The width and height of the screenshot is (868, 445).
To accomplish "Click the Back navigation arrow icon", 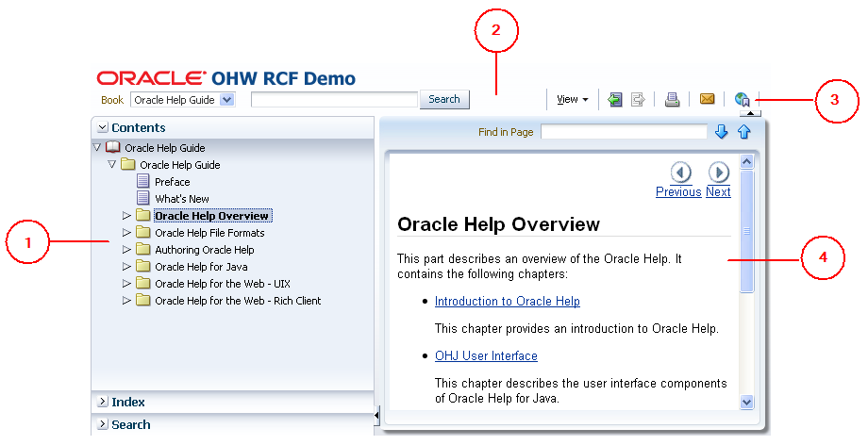I will click(x=614, y=100).
